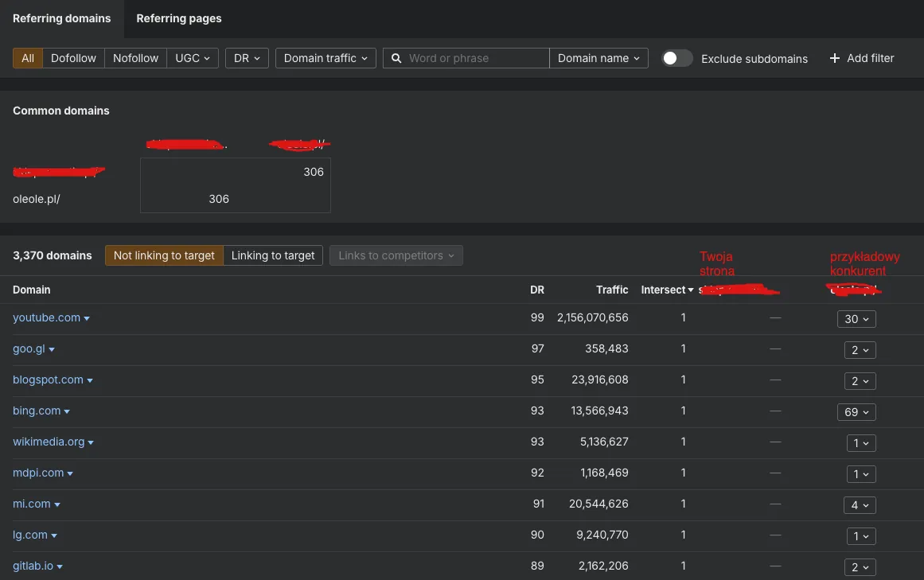Select the All link type filter
Viewport: 924px width, 580px height.
pyautogui.click(x=28, y=58)
